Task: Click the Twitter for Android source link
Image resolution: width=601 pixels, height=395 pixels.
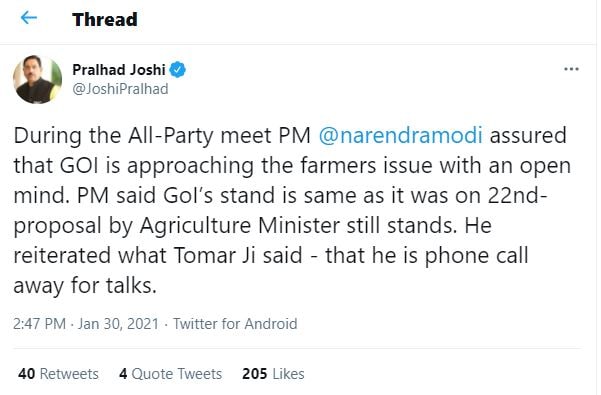Action: (x=235, y=324)
